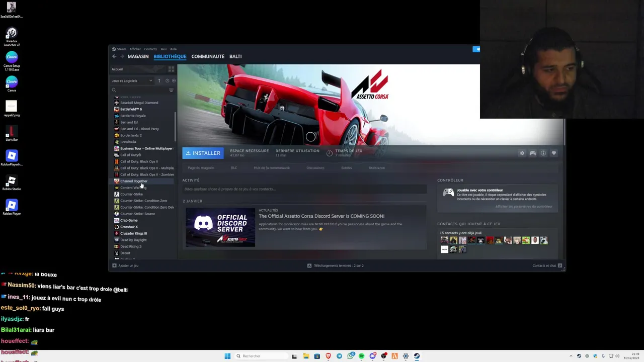Go to the BIBLIOTHÈQUE tab
Viewport: 644px width, 362px height.
[x=170, y=56]
